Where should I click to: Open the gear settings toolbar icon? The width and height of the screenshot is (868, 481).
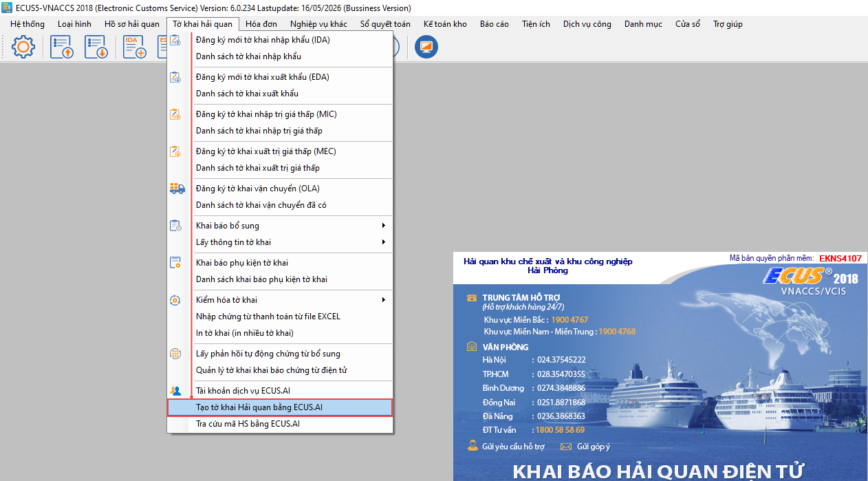pyautogui.click(x=23, y=47)
